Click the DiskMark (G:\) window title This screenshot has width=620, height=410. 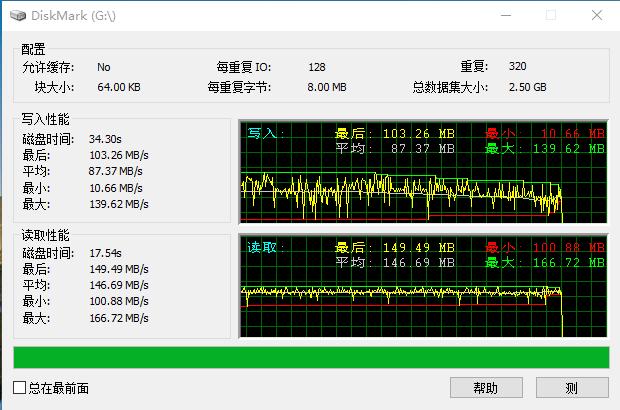click(73, 15)
